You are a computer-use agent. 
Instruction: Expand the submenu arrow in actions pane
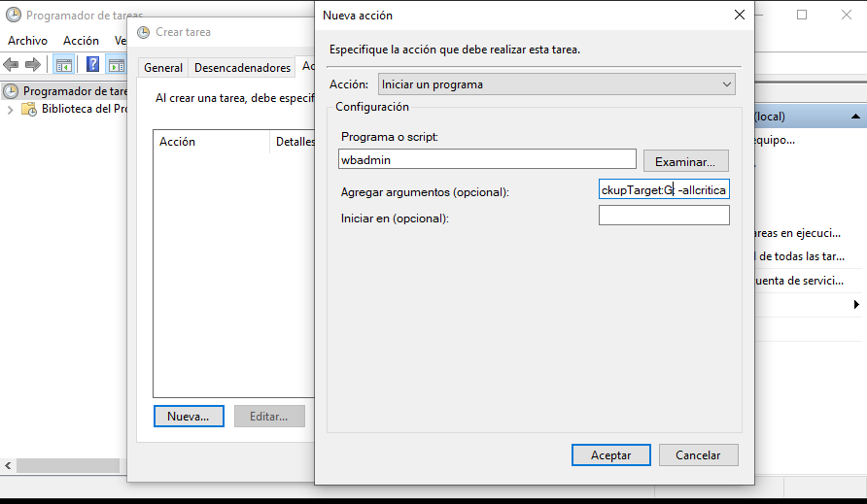tap(855, 305)
